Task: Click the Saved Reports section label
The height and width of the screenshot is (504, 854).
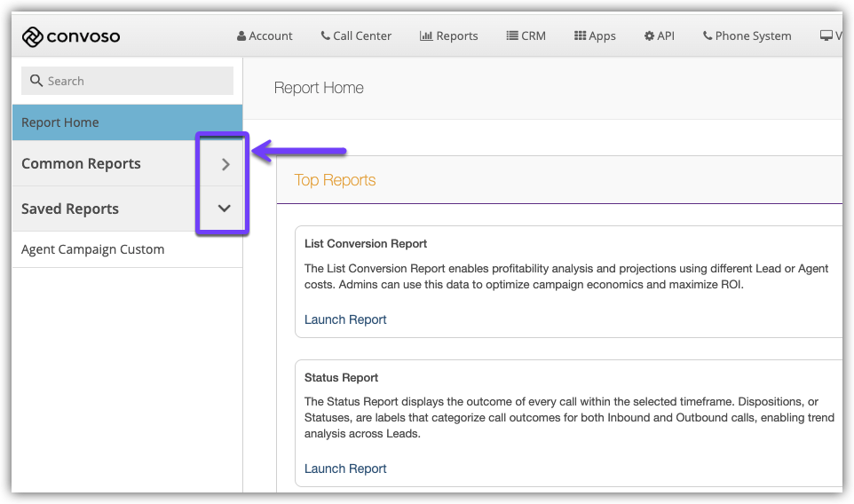Action: pos(70,209)
